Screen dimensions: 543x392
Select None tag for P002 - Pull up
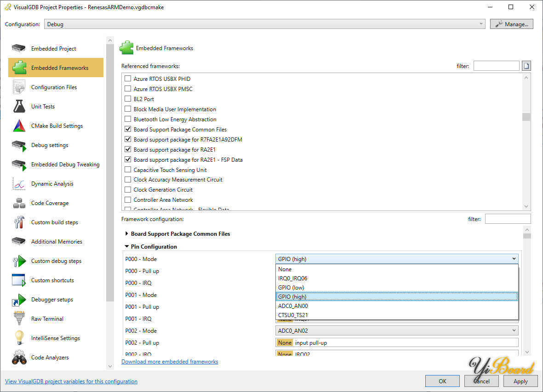tap(285, 343)
